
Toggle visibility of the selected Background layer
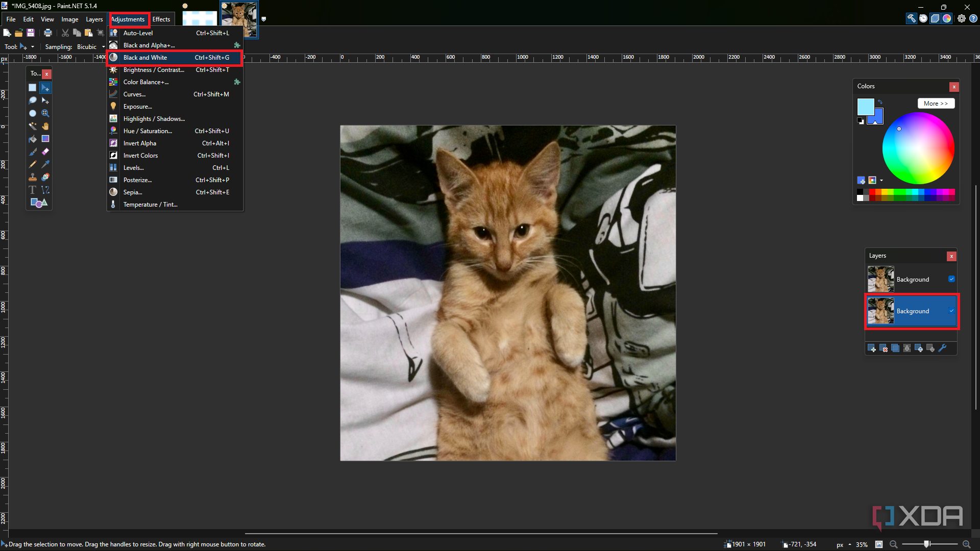[x=951, y=311]
